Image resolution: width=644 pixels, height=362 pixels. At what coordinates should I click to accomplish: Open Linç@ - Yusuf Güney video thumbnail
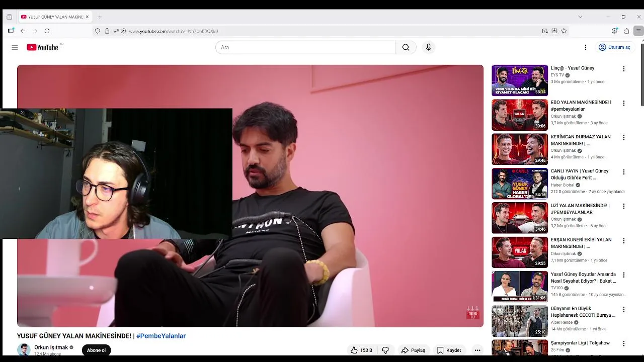[x=520, y=80]
